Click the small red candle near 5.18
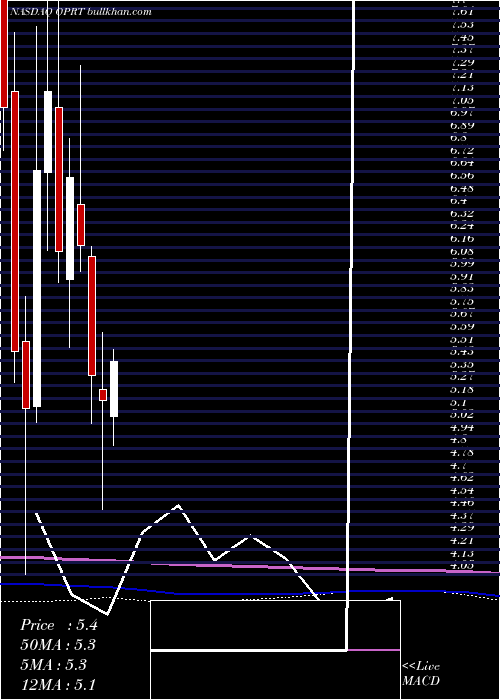The width and height of the screenshot is (500, 700). point(103,395)
